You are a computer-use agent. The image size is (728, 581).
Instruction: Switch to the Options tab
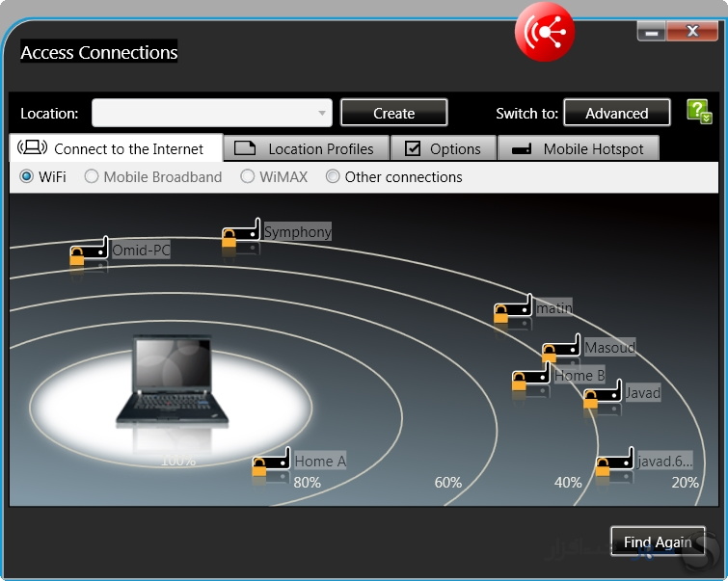point(444,148)
